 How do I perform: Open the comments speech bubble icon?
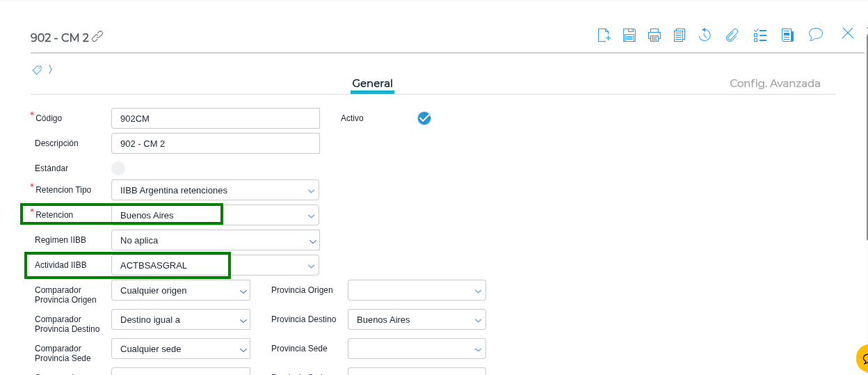(x=816, y=34)
